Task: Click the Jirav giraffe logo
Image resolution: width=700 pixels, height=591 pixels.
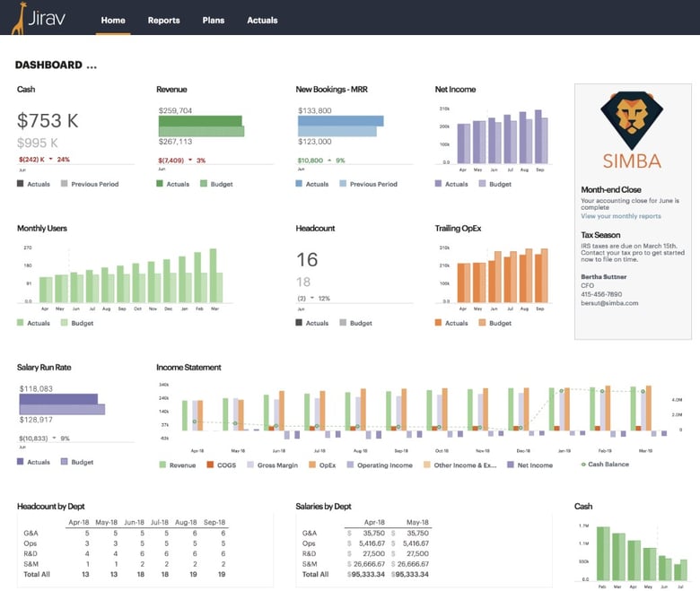Action: click(39, 18)
